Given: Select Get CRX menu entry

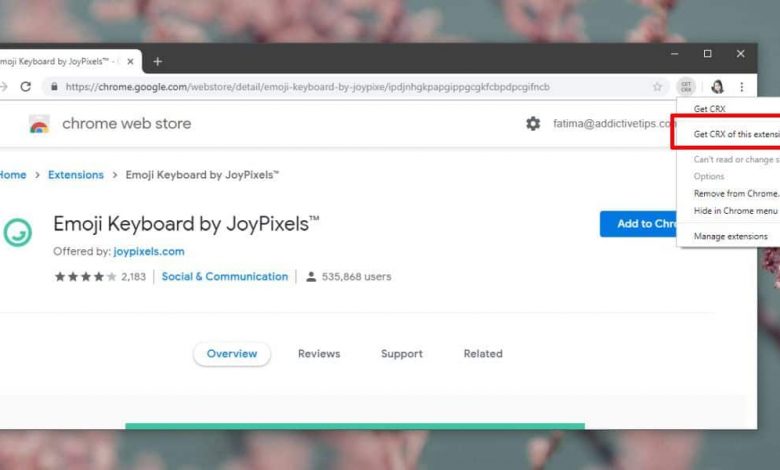Looking at the screenshot, I should pyautogui.click(x=709, y=108).
